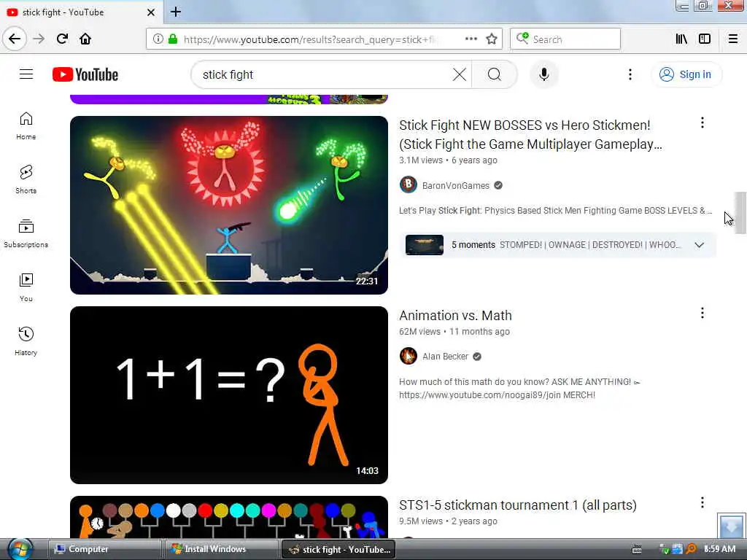This screenshot has height=560, width=747.
Task: Open the YouTube guide hamburger menu
Action: pyautogui.click(x=26, y=74)
